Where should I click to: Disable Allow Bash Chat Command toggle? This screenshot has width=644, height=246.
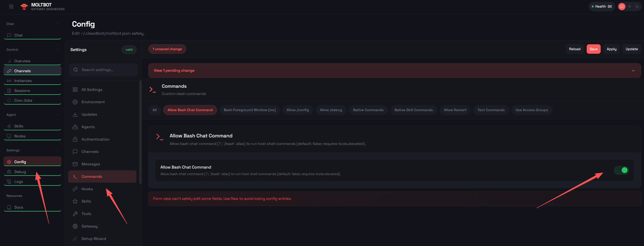pyautogui.click(x=621, y=170)
